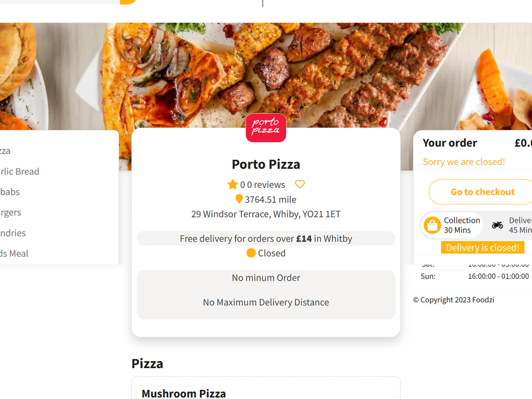Viewport: 532px width, 399px height.
Task: Open the Kebabs menu category
Action: 10,192
